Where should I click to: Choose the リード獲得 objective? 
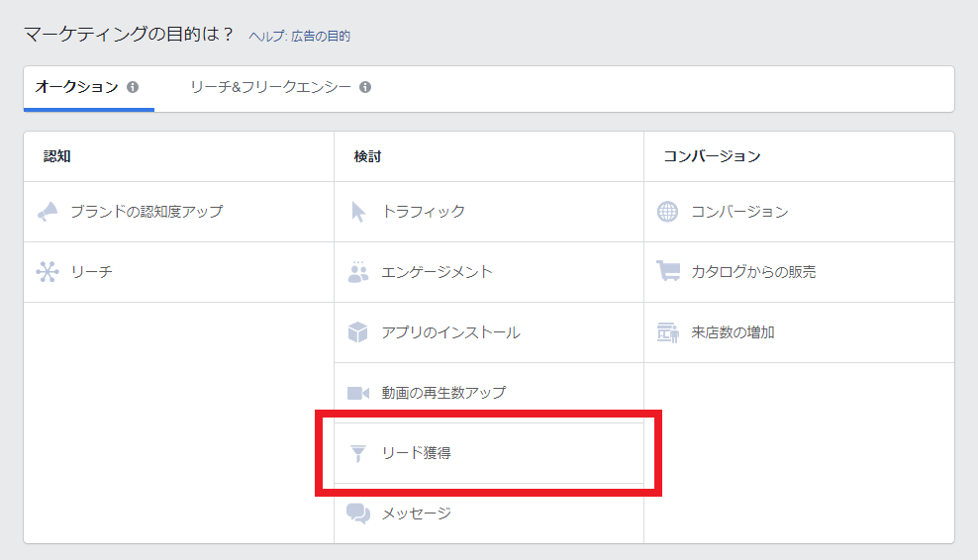click(489, 453)
